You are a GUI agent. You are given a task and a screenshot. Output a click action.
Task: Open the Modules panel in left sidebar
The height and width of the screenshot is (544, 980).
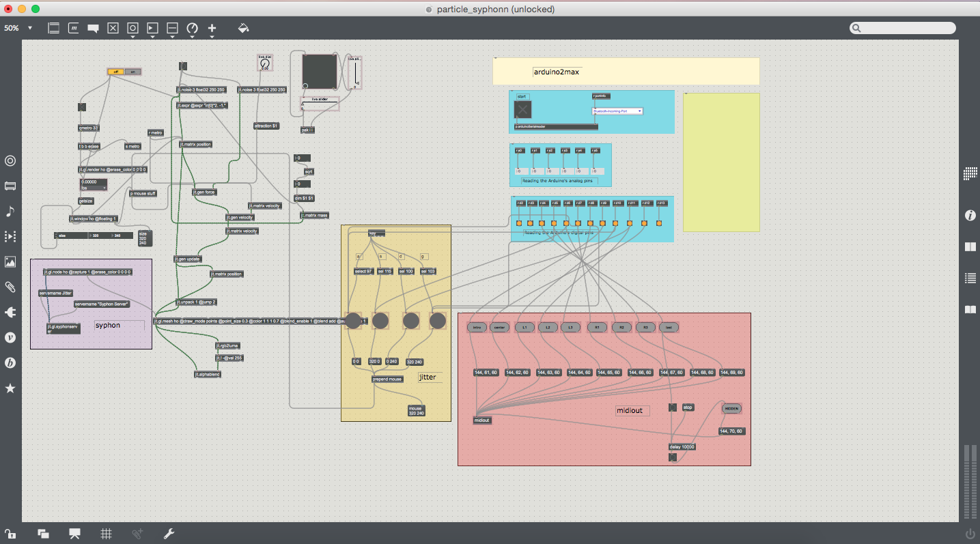pos(10,186)
